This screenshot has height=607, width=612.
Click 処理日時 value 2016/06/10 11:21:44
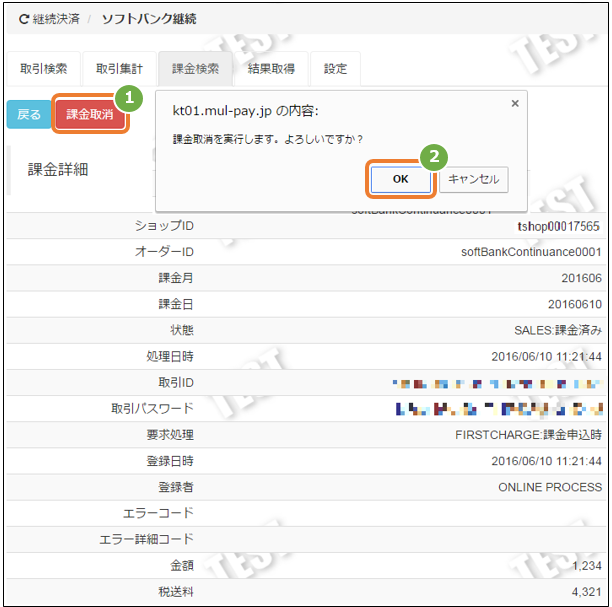[546, 356]
